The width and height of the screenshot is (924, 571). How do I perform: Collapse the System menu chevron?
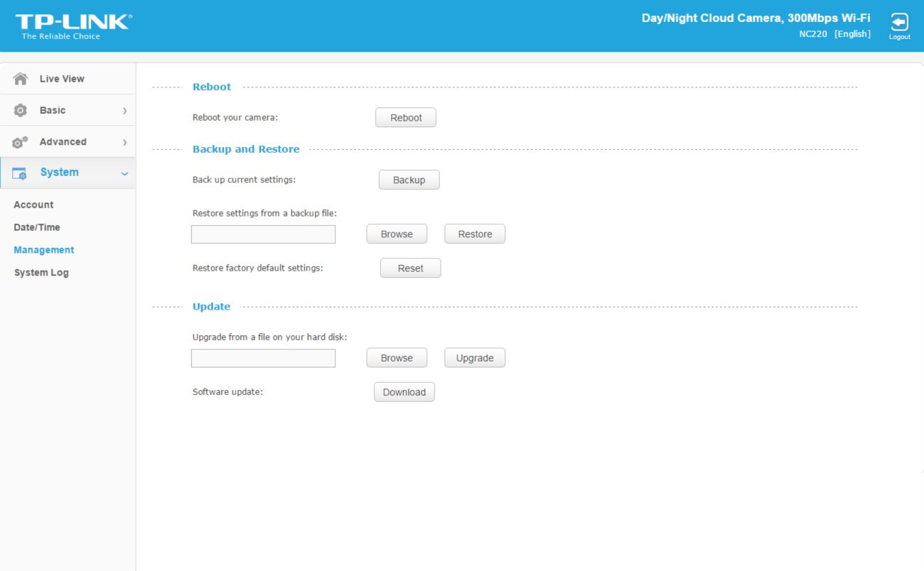tap(124, 173)
